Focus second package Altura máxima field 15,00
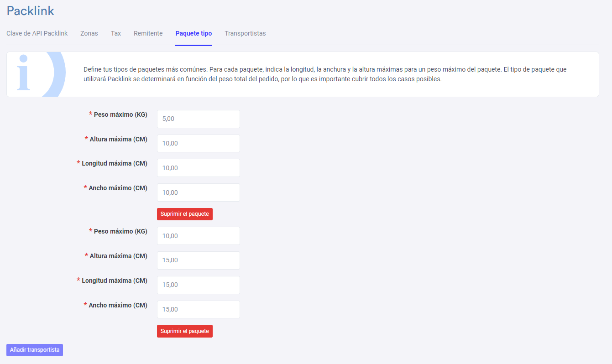This screenshot has width=612, height=364. [199, 260]
